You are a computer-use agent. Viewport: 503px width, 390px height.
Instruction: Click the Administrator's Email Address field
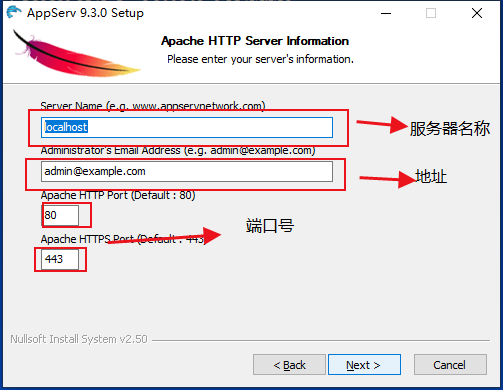[x=187, y=171]
